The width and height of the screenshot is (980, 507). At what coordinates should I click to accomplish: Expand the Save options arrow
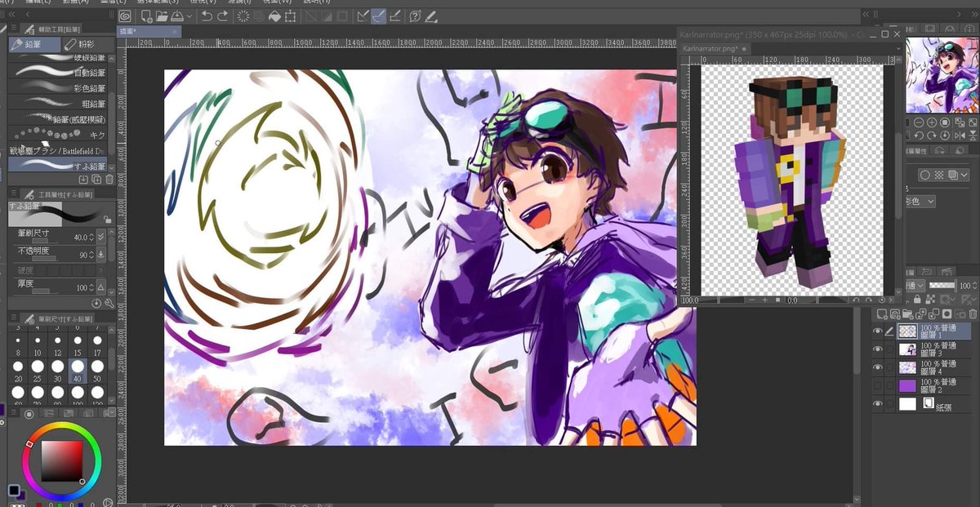[x=189, y=16]
